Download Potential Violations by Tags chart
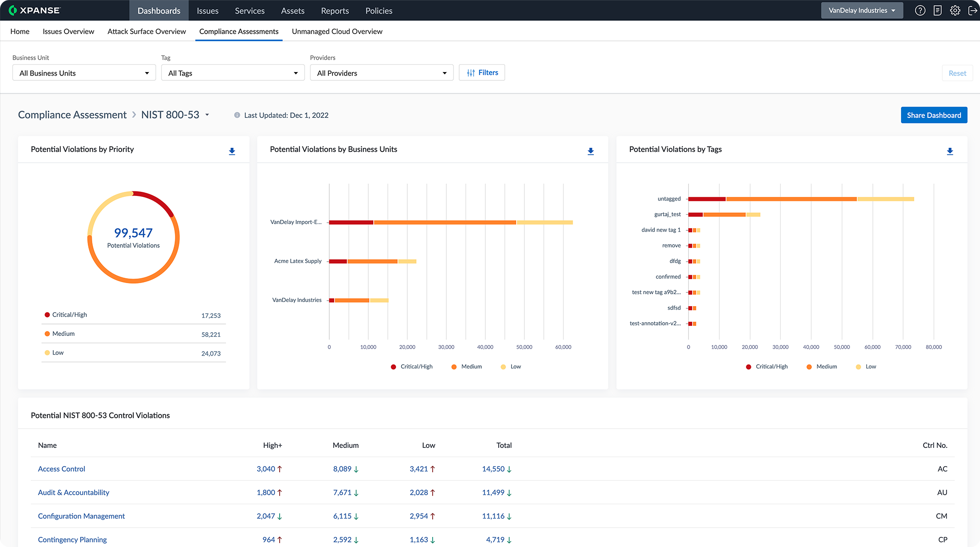This screenshot has height=547, width=980. (950, 151)
